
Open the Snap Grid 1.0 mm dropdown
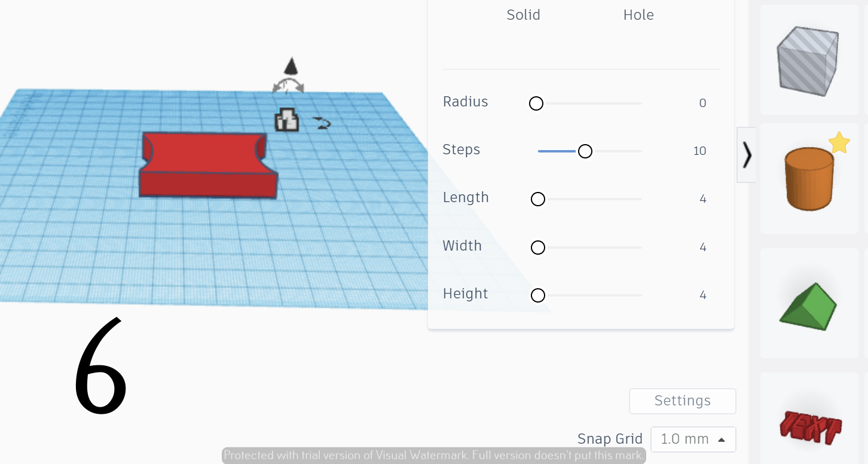click(693, 439)
